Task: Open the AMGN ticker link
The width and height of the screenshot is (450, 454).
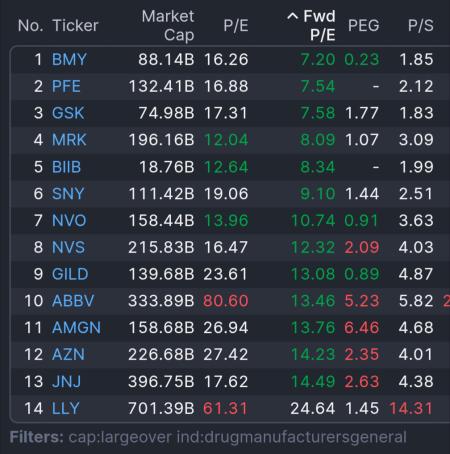Action: pos(77,328)
